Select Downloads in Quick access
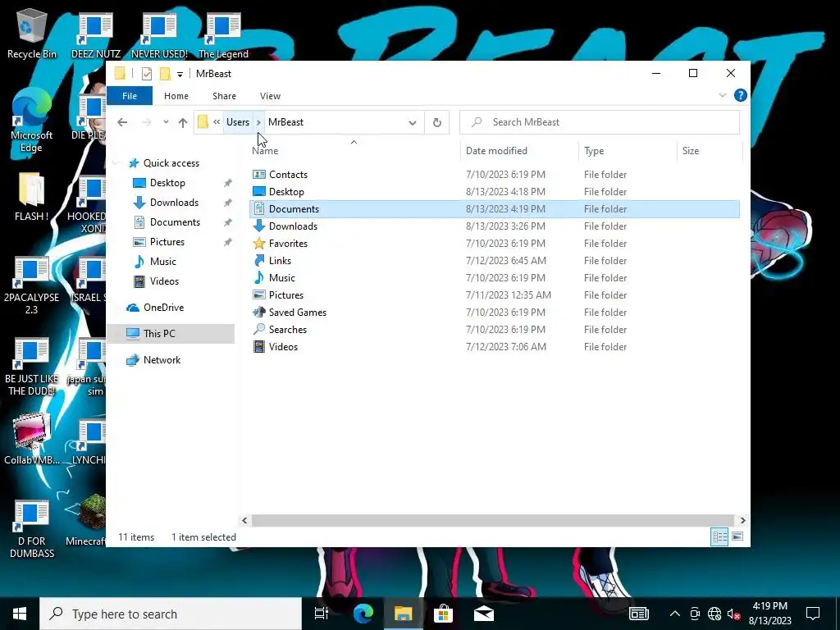The image size is (840, 630). (x=174, y=203)
